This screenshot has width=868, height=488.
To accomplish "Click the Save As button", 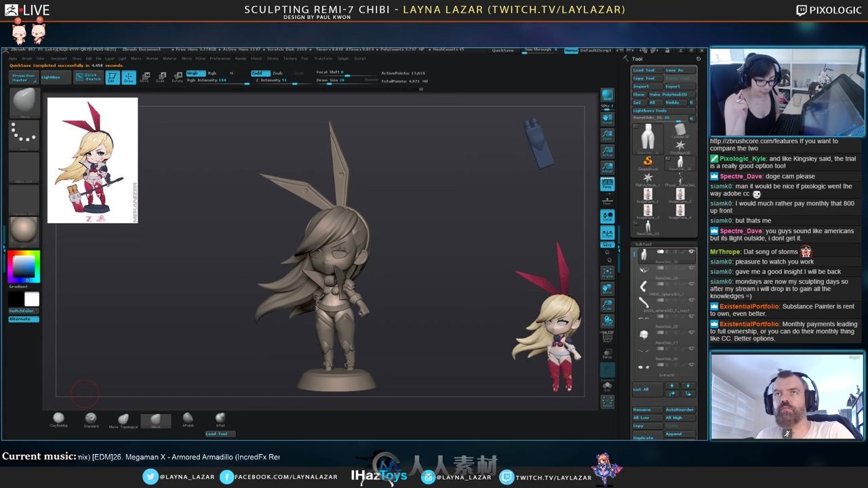I will (679, 70).
